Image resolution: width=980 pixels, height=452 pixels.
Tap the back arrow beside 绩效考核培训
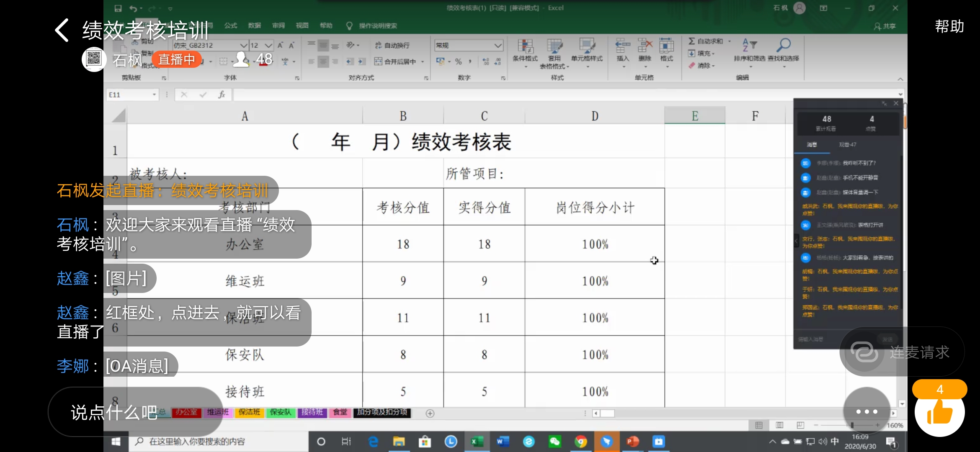pyautogui.click(x=62, y=30)
